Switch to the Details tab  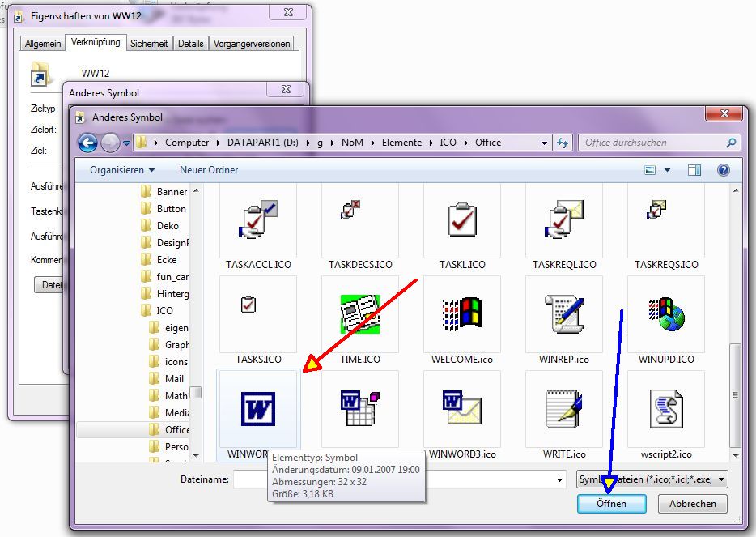[x=190, y=44]
